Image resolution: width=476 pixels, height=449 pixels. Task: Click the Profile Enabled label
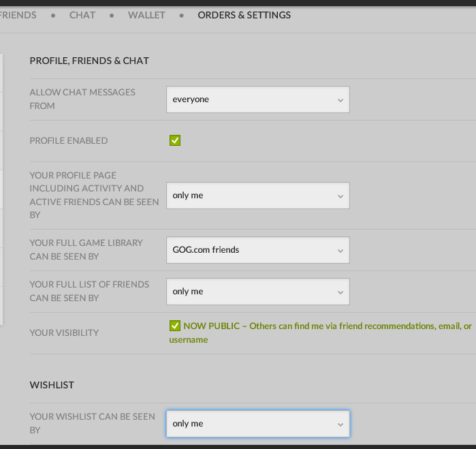click(x=69, y=140)
